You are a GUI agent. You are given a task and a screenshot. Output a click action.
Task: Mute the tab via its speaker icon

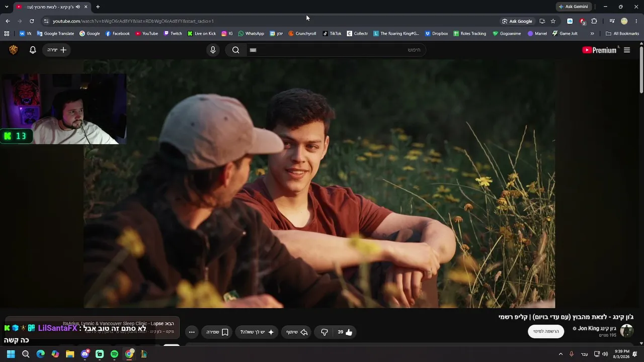tap(78, 7)
